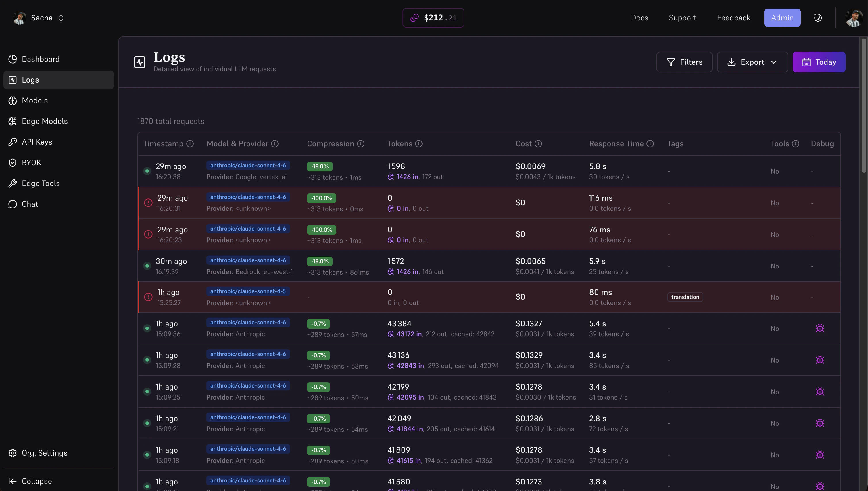The width and height of the screenshot is (868, 491).
Task: Click the info icon next to Tokens column
Action: click(x=419, y=144)
